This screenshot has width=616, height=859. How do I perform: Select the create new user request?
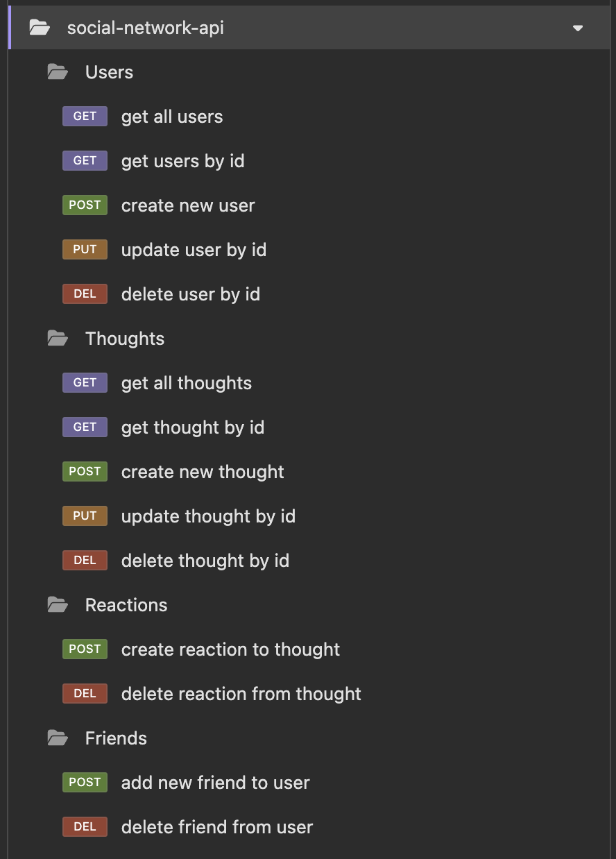[x=188, y=205]
